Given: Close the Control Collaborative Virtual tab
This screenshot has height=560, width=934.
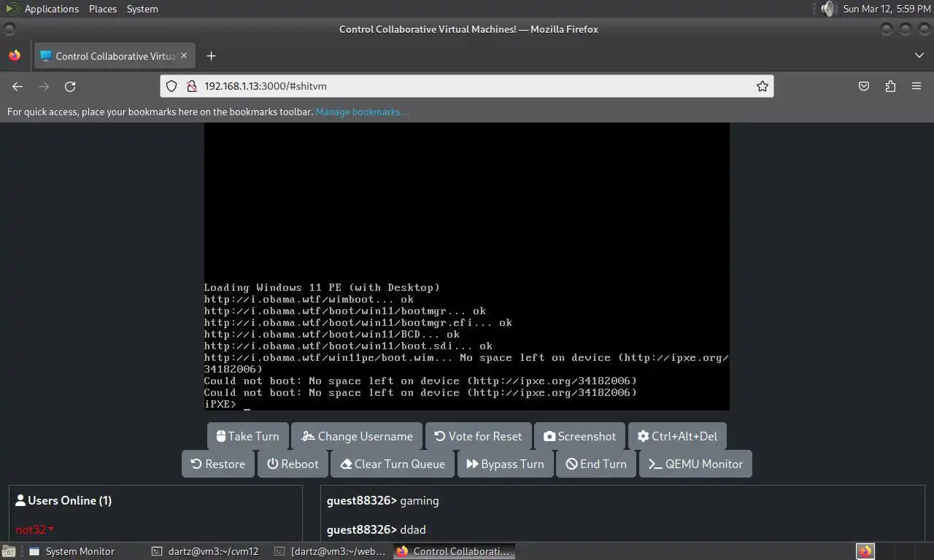Looking at the screenshot, I should point(184,56).
